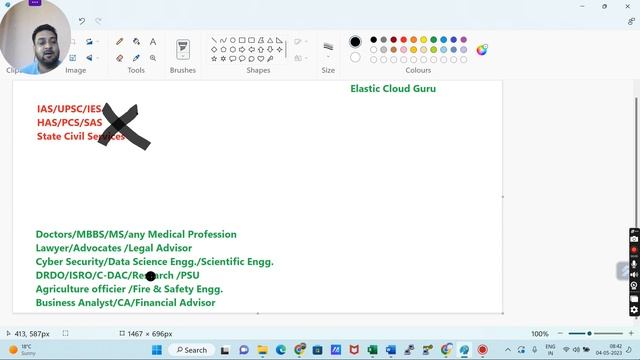
Task: Choose the Diamond shape
Action: (214, 49)
